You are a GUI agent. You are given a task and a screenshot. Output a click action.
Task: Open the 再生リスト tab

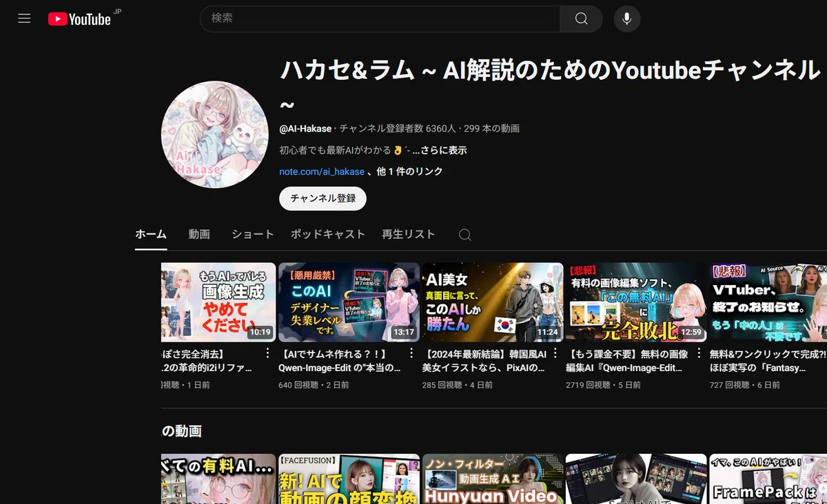(409, 234)
